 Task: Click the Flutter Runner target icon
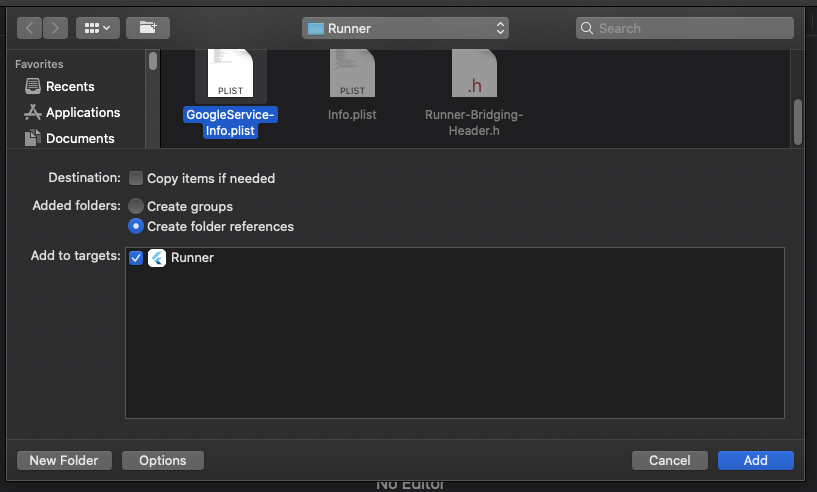point(157,257)
